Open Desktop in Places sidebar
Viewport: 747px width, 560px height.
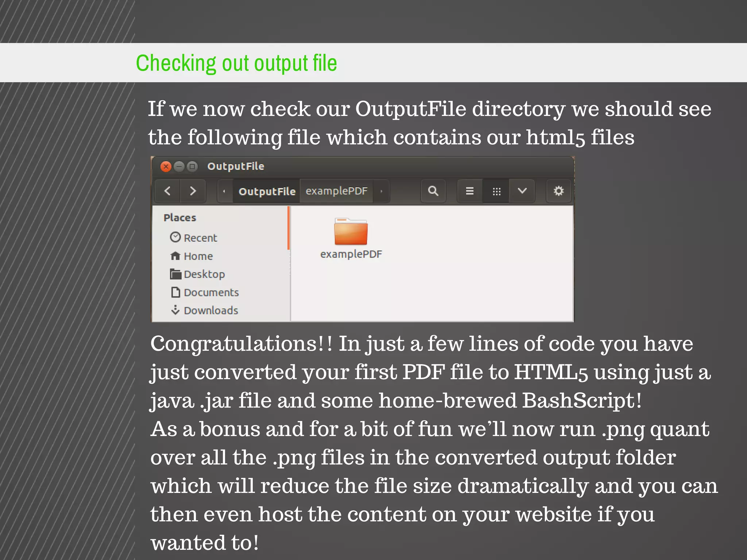(197, 274)
